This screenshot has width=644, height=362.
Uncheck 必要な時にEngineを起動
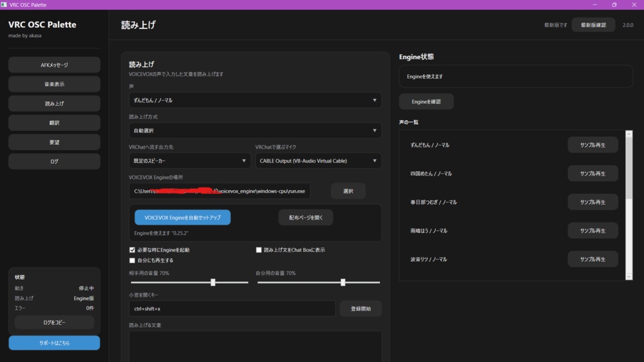[132, 250]
